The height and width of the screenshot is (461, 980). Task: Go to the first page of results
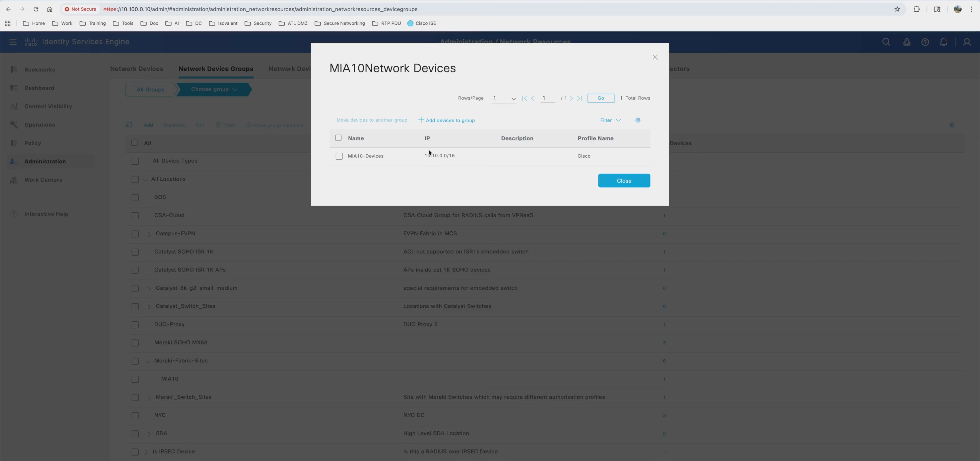pyautogui.click(x=525, y=98)
